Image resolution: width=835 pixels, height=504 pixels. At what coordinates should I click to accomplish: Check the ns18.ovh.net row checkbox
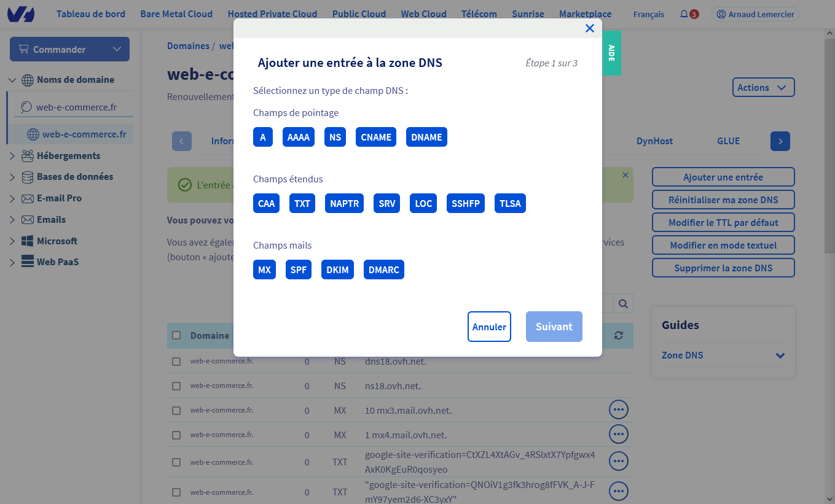pyautogui.click(x=176, y=386)
